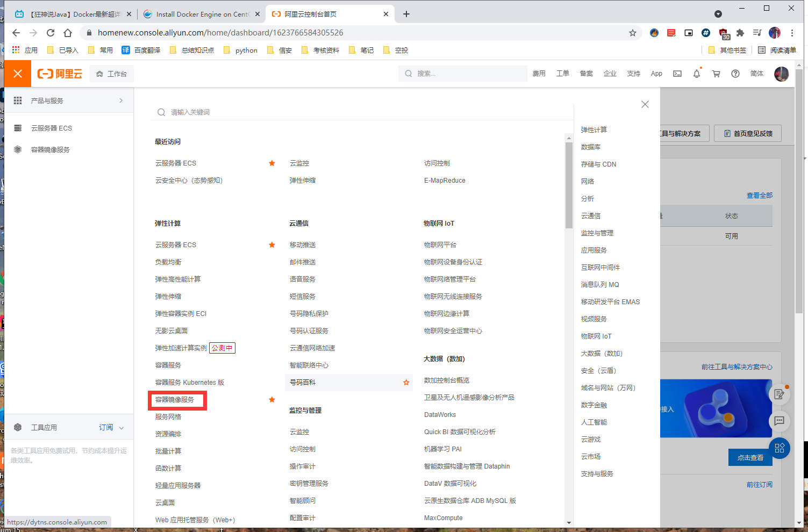Unfavorite 云服务器 ECS under 最近访问
808x532 pixels.
click(272, 163)
